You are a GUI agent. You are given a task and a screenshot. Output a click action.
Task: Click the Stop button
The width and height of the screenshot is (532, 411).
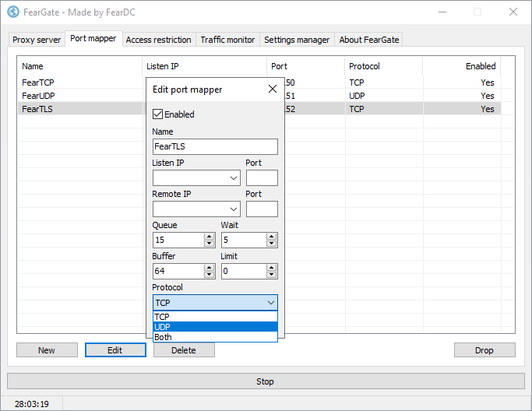(x=266, y=381)
